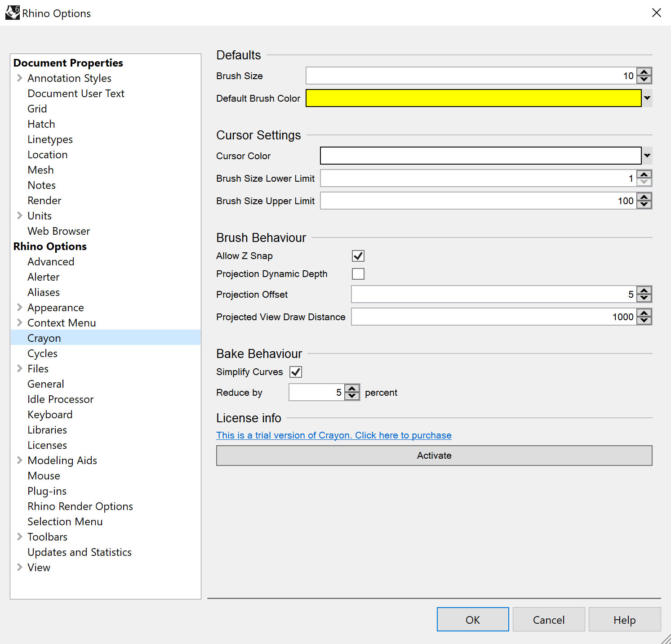Expand Toolbars tree node
The image size is (671, 644).
(19, 537)
